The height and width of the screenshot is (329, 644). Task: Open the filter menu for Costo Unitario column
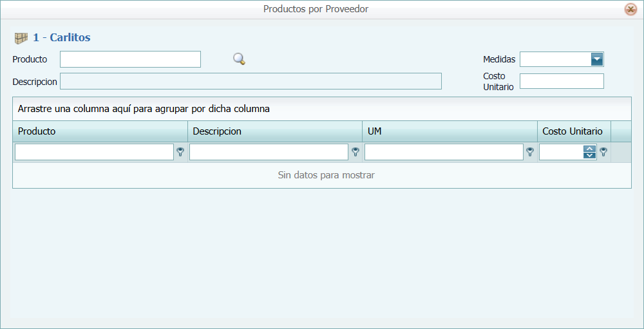click(603, 152)
